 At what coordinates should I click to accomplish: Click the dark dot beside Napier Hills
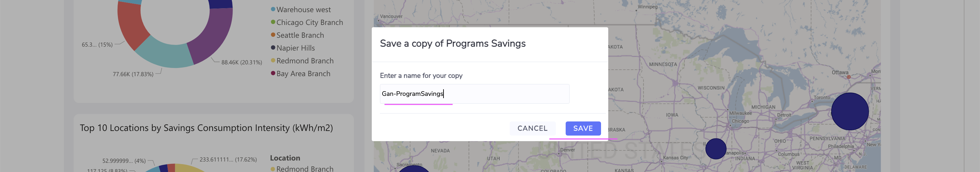(273, 48)
